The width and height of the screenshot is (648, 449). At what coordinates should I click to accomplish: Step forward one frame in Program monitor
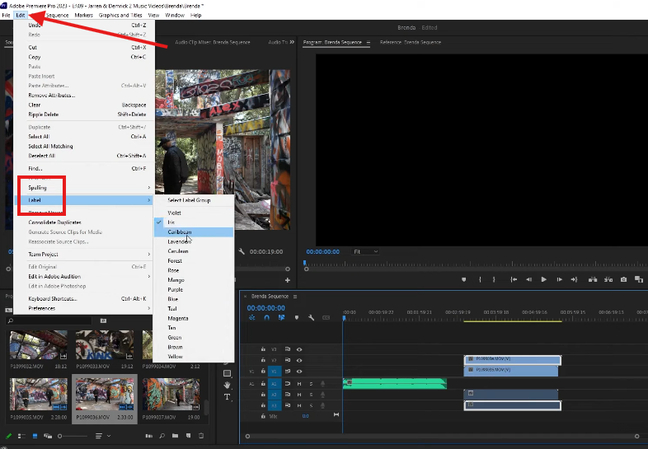(559, 279)
